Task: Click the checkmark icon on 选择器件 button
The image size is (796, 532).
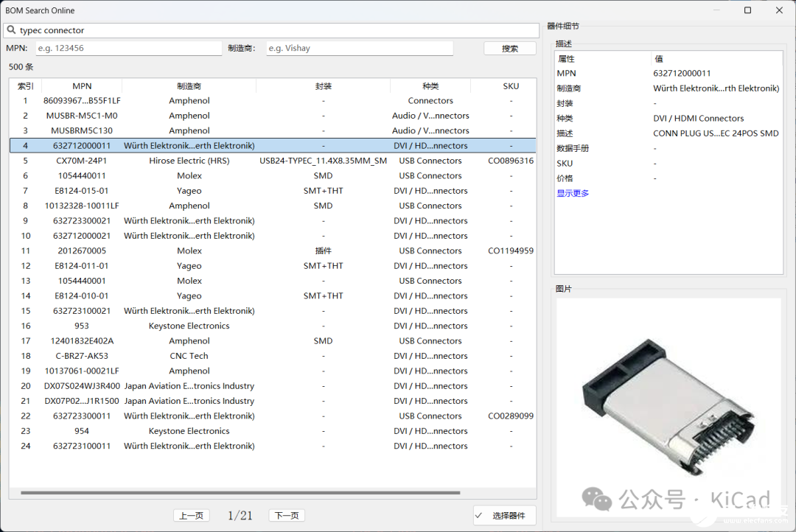Action: (479, 516)
